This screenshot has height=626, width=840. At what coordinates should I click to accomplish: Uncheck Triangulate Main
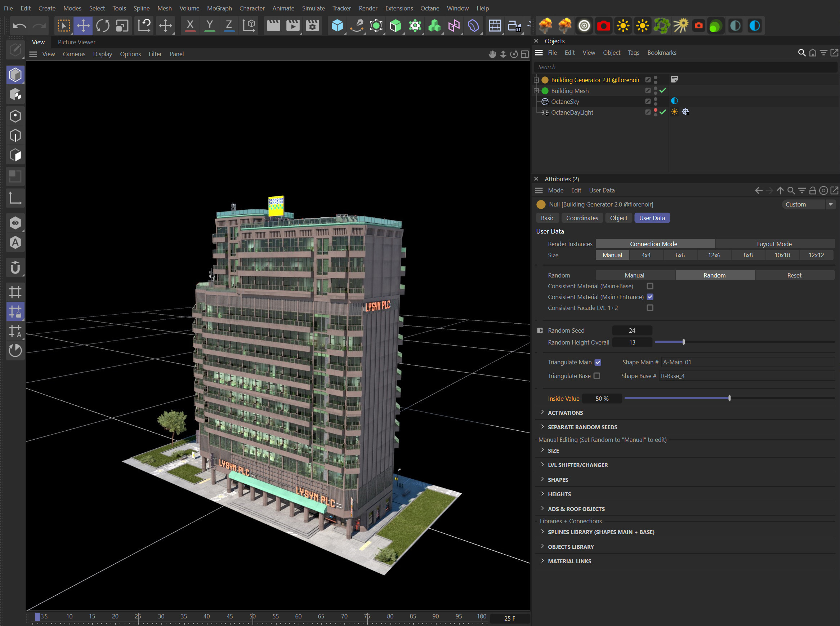click(598, 362)
